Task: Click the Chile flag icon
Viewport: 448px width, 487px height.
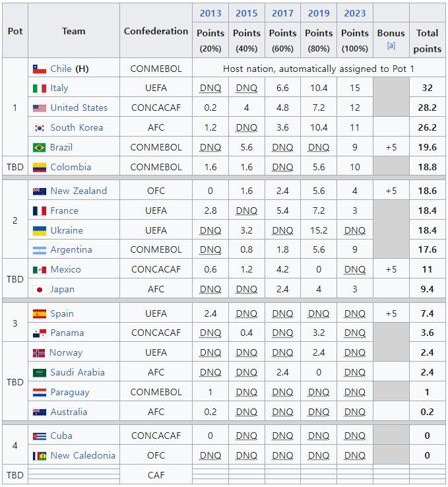Action: pos(39,69)
